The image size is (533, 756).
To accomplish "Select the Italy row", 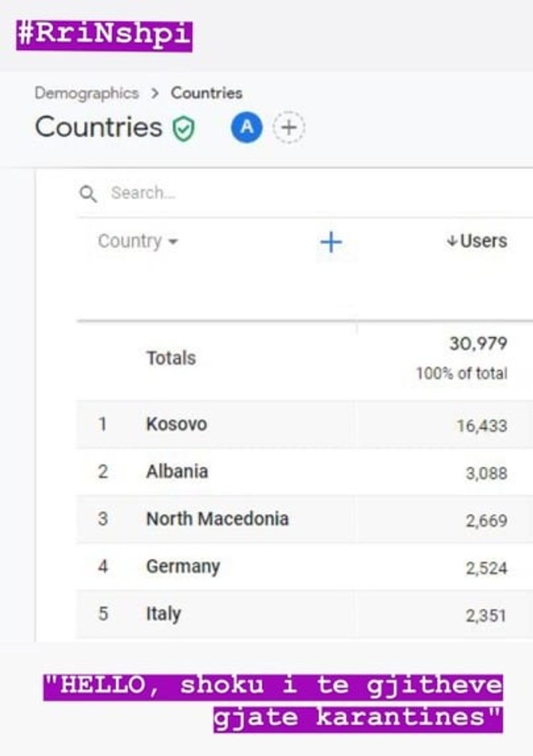I will pyautogui.click(x=163, y=614).
